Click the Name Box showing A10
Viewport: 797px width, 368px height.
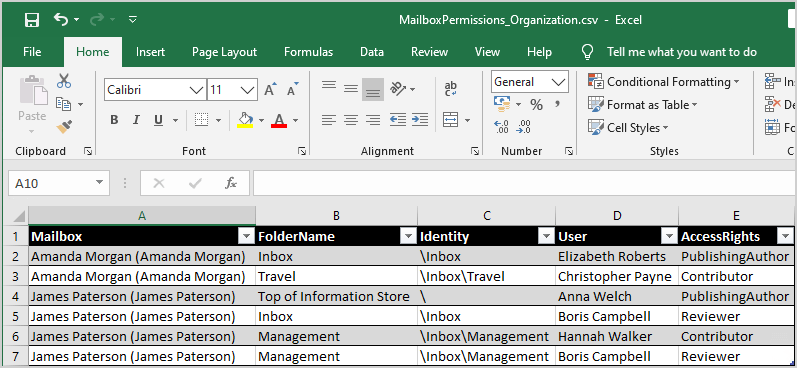[x=59, y=183]
